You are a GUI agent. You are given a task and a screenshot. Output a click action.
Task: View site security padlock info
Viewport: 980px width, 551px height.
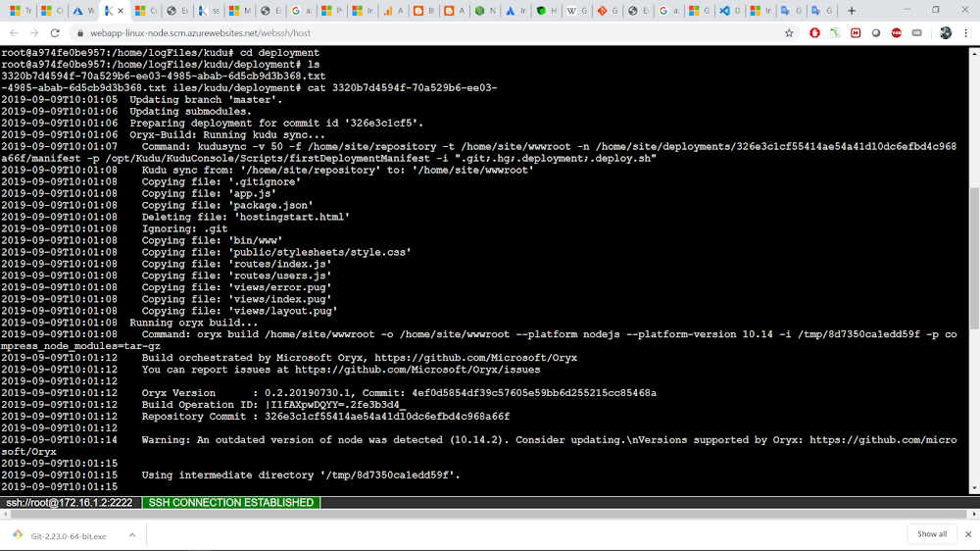[80, 33]
